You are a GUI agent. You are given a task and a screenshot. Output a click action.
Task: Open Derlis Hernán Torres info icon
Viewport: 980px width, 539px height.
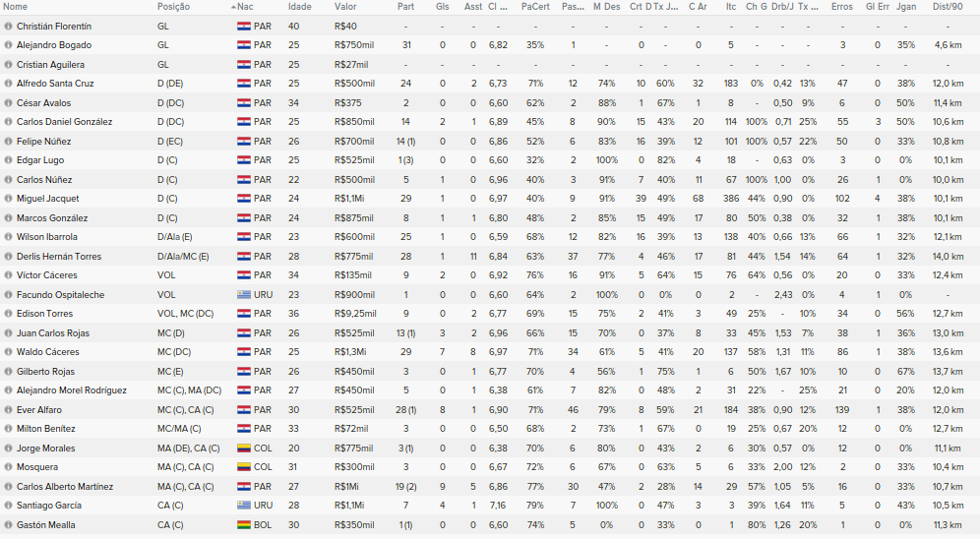8,256
